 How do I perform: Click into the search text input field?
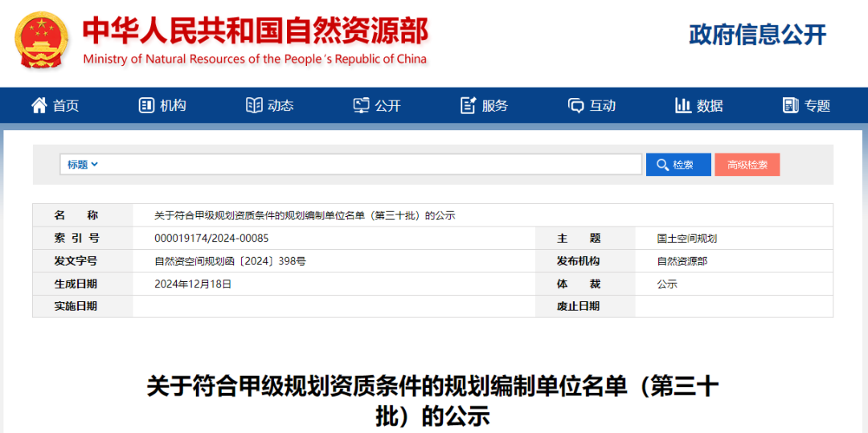click(x=370, y=165)
